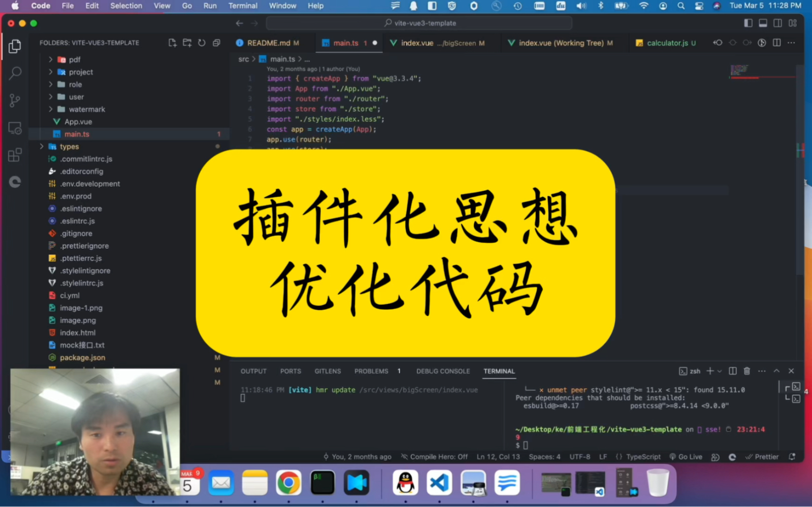812x507 pixels.
Task: Open .eslintrc.js in the explorer
Action: tap(77, 221)
